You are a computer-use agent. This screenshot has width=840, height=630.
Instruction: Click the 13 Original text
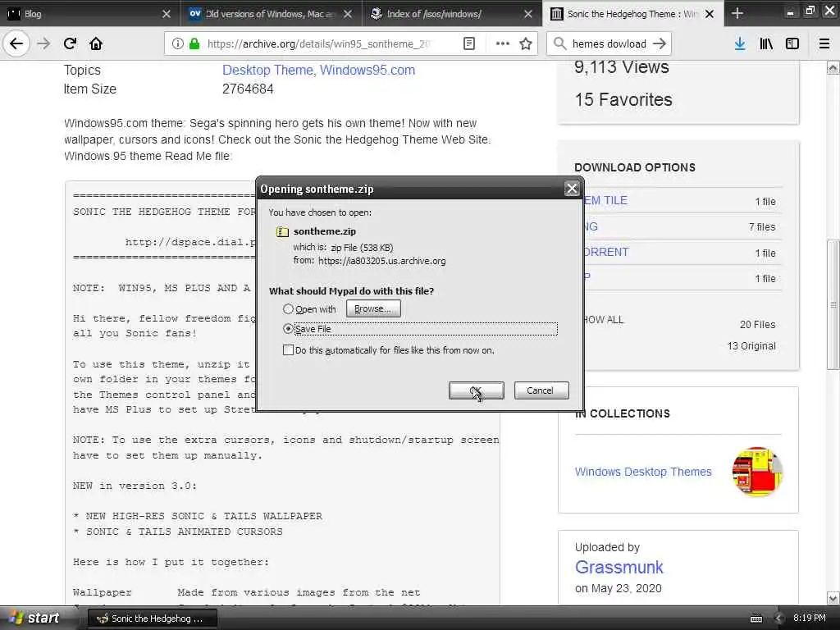tap(751, 346)
